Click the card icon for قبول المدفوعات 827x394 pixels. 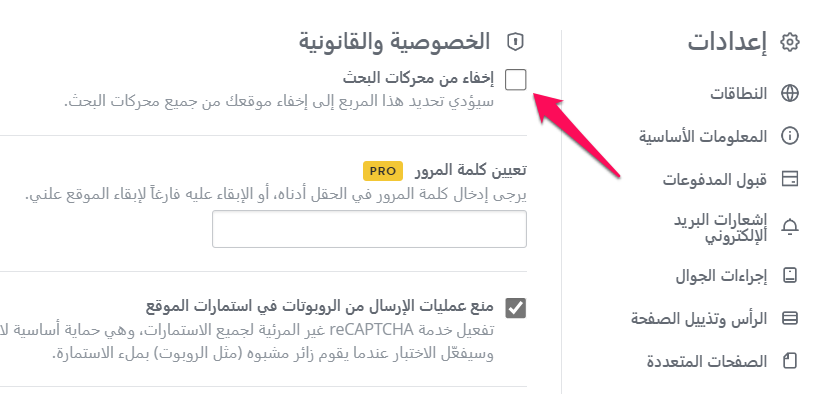click(x=790, y=180)
